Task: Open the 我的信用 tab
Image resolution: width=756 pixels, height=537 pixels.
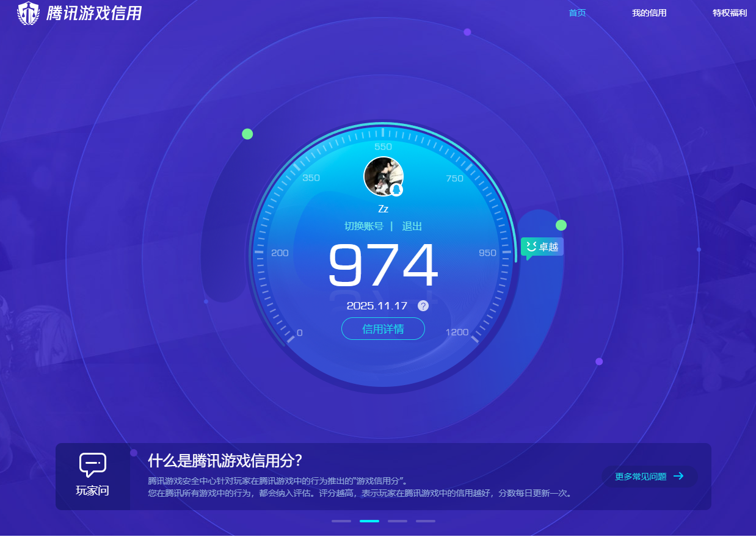Action: tap(649, 12)
